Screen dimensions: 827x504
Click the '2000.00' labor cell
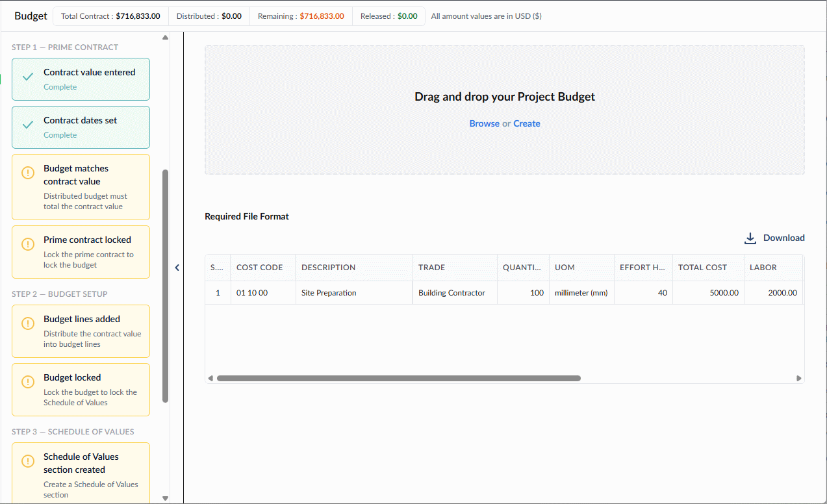[x=773, y=293]
